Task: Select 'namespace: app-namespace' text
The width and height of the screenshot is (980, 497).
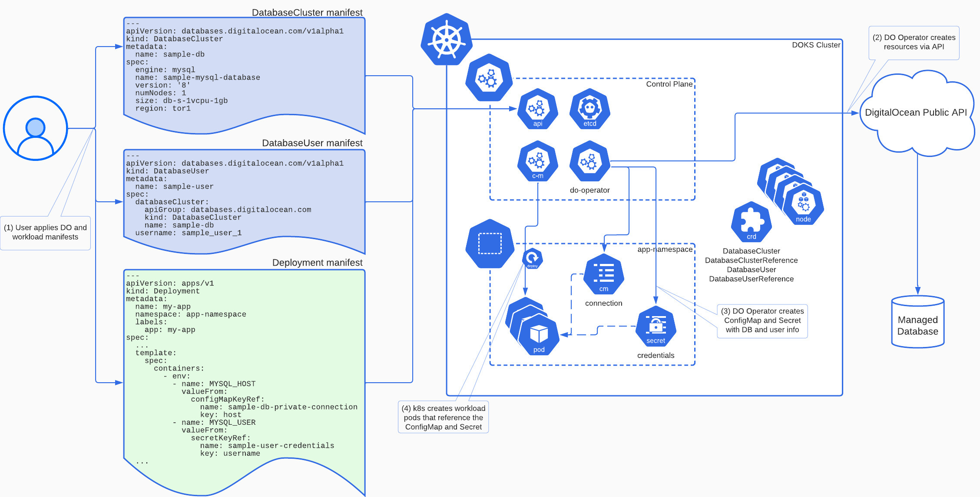Action: pyautogui.click(x=191, y=314)
